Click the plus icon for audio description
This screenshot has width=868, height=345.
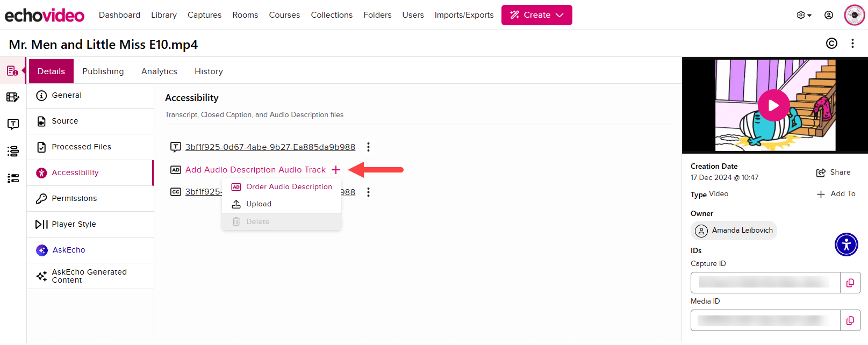coord(336,170)
